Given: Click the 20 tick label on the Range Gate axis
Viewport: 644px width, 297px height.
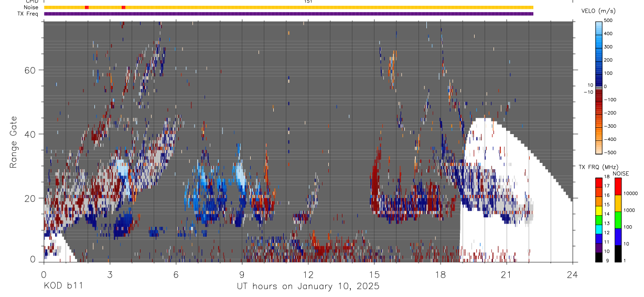Looking at the screenshot, I should [31, 198].
